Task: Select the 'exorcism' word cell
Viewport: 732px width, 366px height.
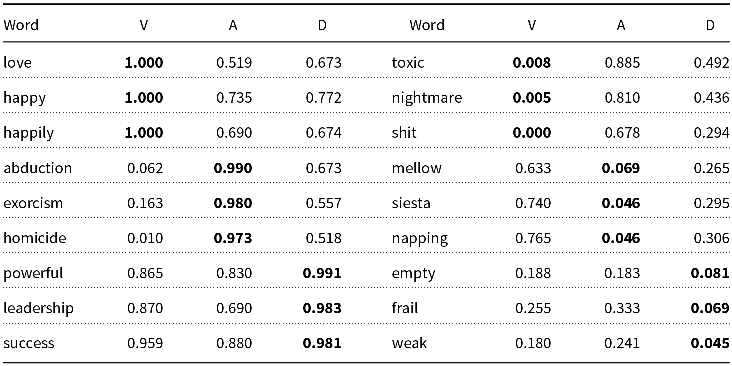Action: (33, 203)
